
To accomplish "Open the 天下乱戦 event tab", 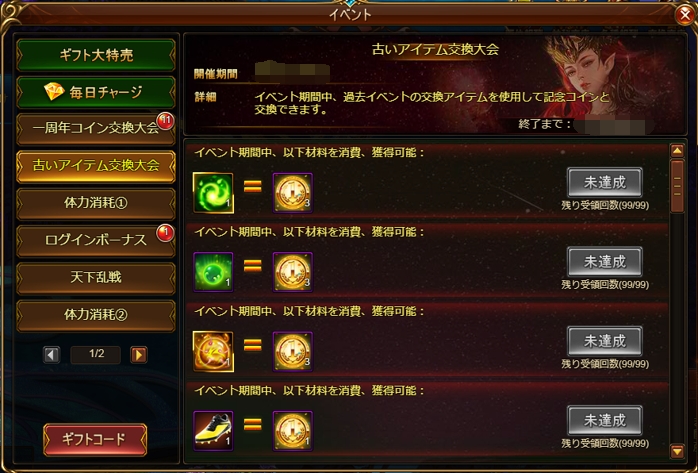I will (96, 278).
